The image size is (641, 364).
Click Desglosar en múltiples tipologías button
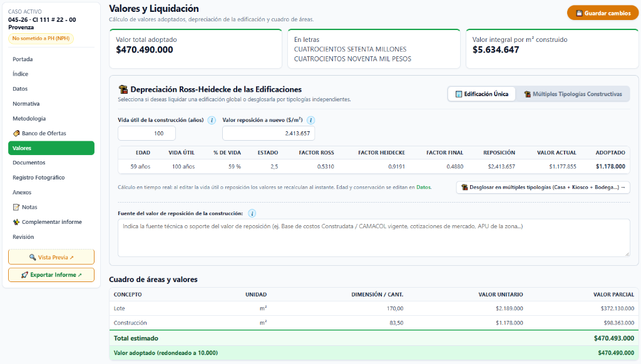pyautogui.click(x=543, y=187)
